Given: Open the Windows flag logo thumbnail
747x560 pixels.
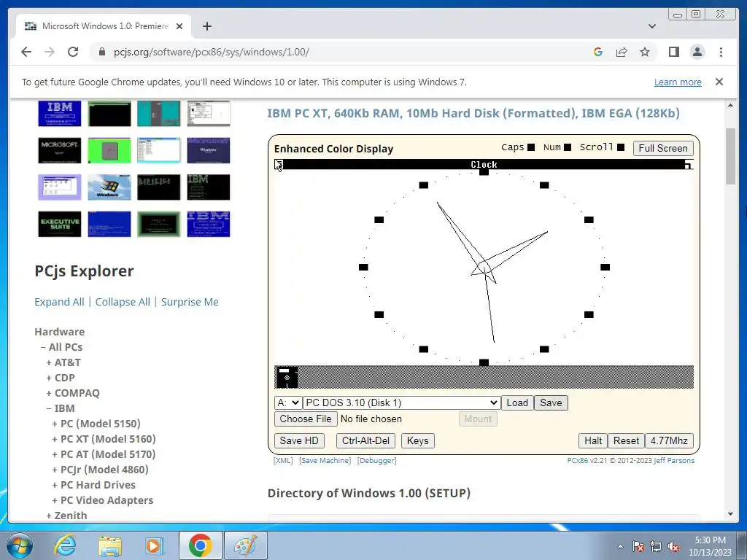Looking at the screenshot, I should click(109, 187).
